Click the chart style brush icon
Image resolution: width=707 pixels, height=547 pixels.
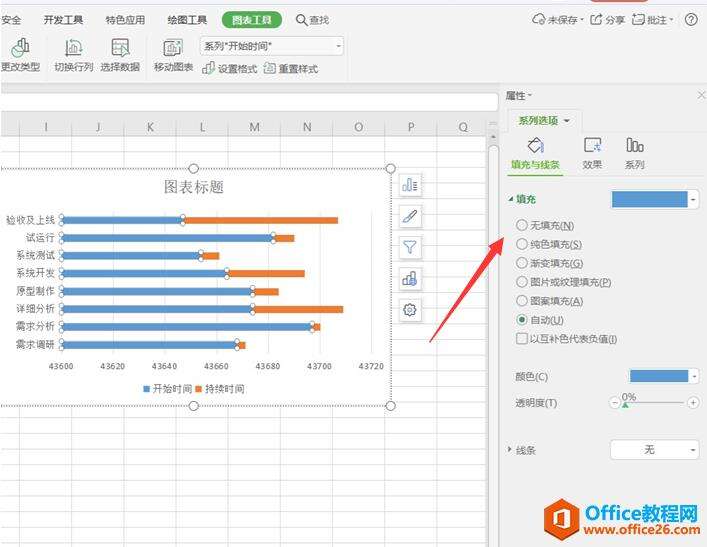409,216
